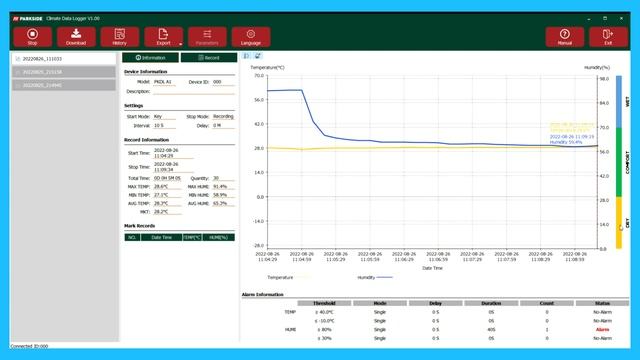
Task: Click the yellow DRY zone color bar
Action: 619,223
